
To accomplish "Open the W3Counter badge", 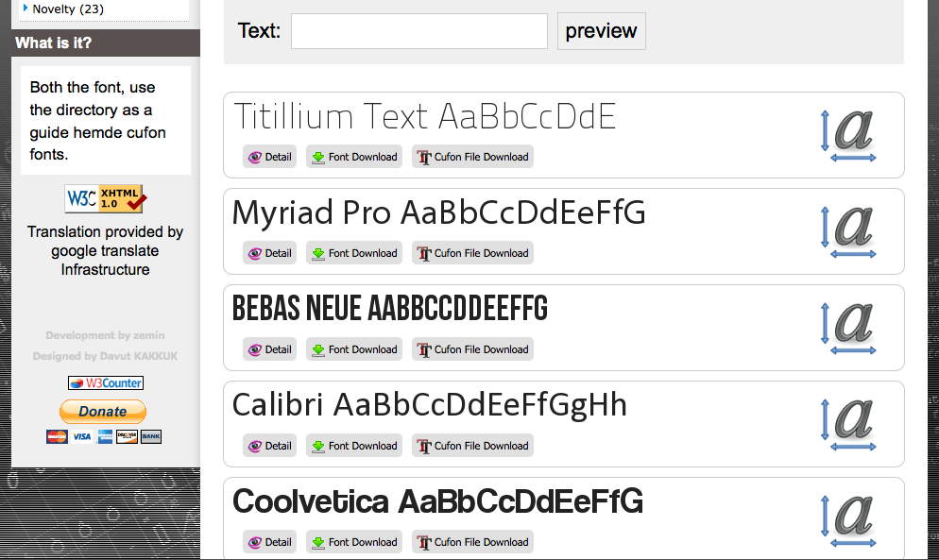I will click(106, 382).
